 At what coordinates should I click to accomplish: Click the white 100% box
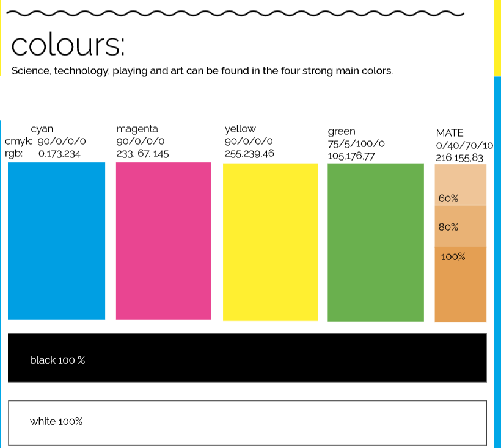tap(247, 422)
